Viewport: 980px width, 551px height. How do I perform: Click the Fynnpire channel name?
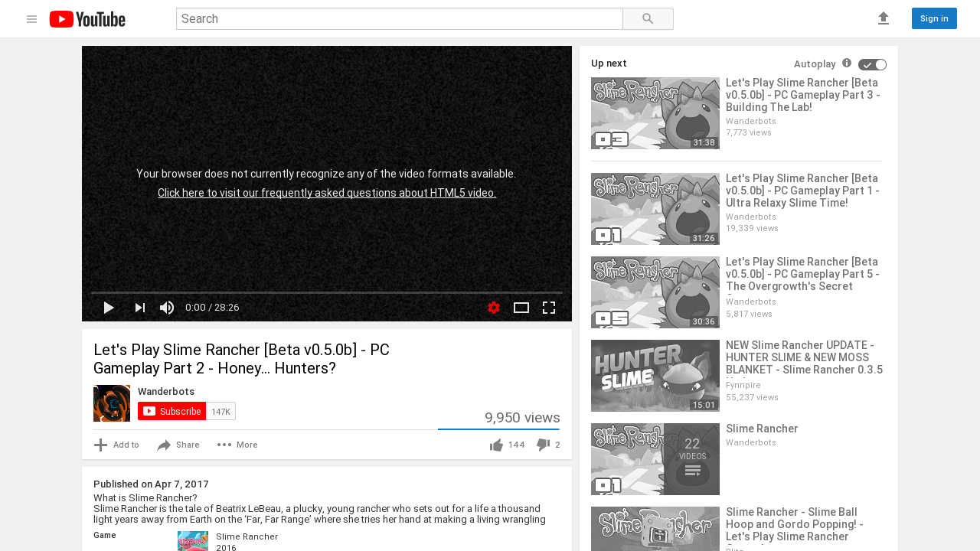click(743, 385)
